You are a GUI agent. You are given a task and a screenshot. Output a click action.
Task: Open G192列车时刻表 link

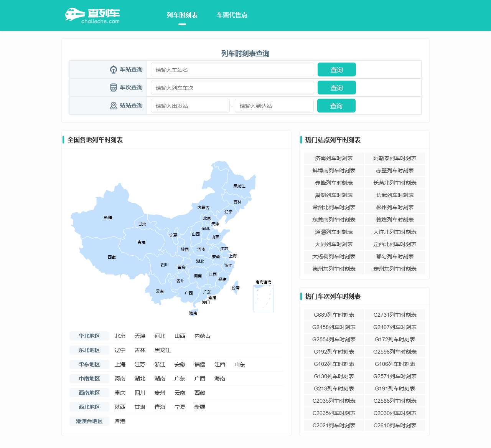pyautogui.click(x=334, y=352)
